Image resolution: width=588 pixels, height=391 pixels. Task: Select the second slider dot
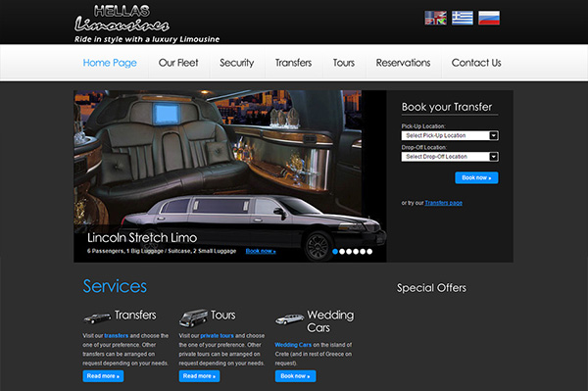pos(342,252)
